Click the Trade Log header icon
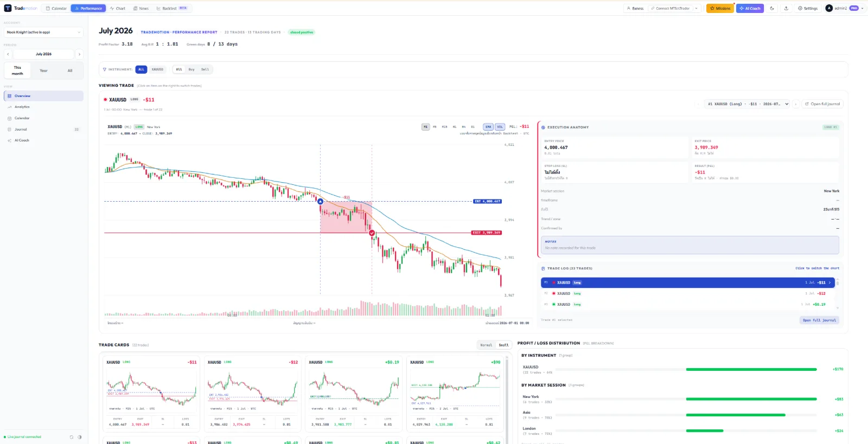 [x=543, y=268]
